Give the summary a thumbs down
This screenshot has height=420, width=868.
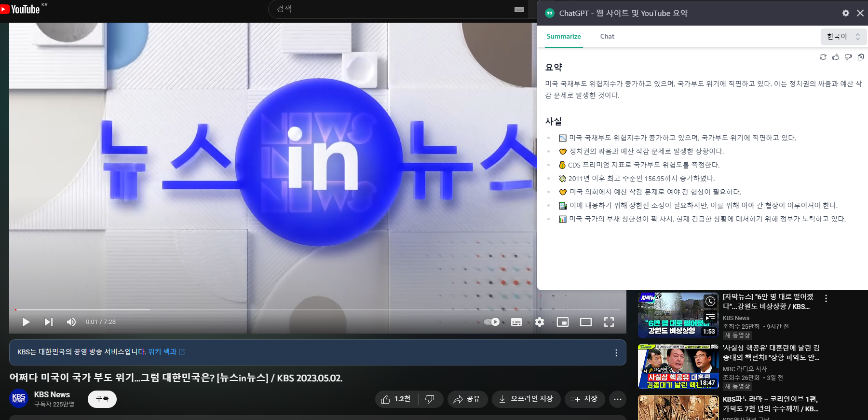click(848, 57)
